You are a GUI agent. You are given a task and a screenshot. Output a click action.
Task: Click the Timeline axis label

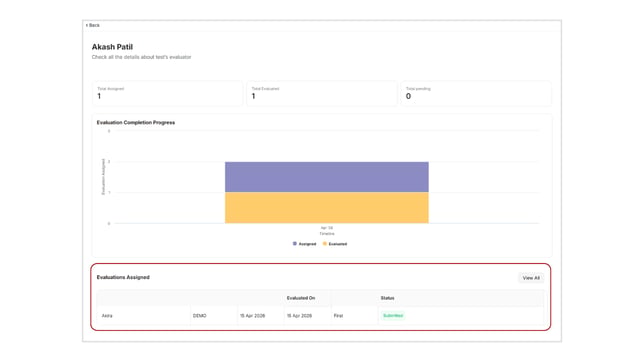coord(327,234)
